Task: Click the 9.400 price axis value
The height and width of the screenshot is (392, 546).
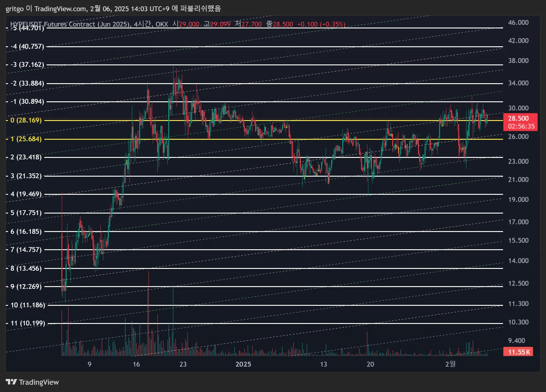Action: point(516,341)
